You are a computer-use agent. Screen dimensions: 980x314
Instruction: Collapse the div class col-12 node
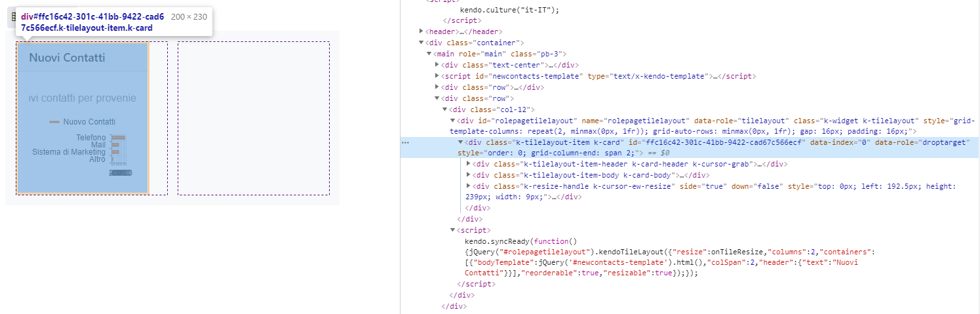(x=444, y=109)
